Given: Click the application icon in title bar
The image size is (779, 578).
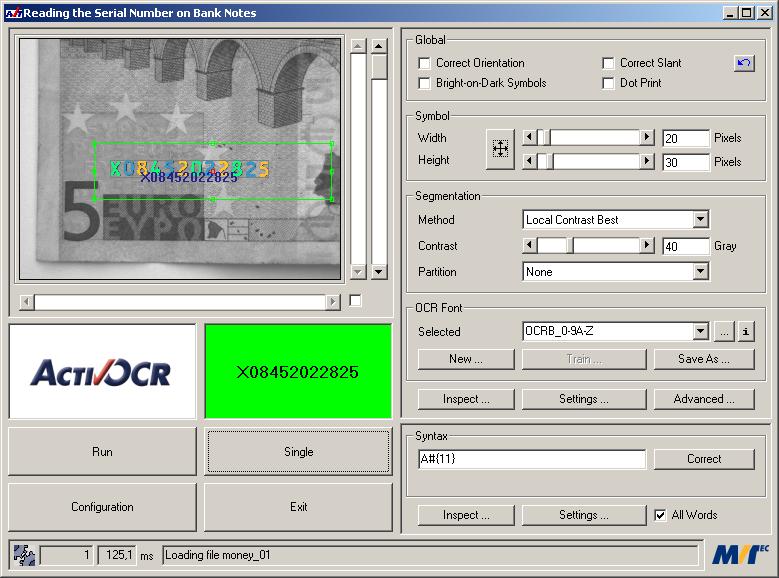Looking at the screenshot, I should tap(13, 13).
